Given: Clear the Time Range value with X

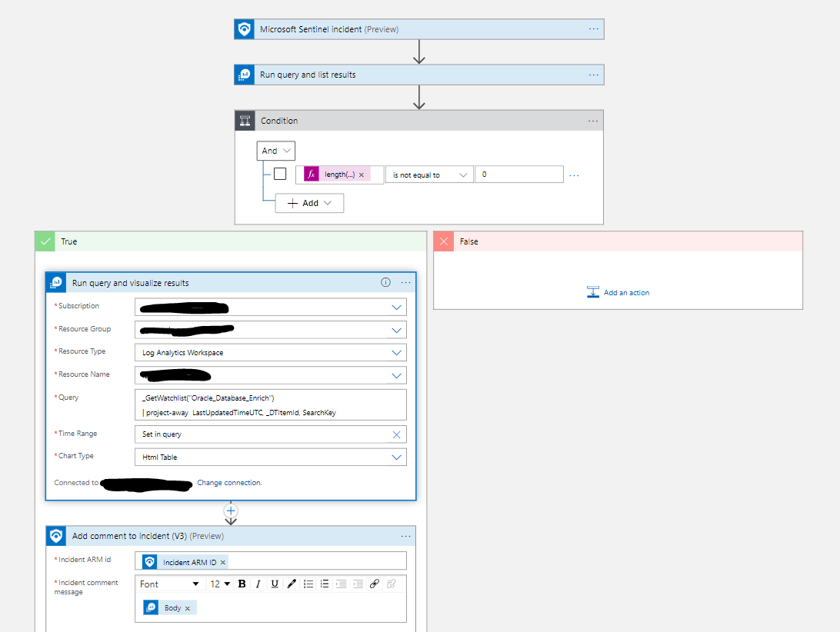Looking at the screenshot, I should [396, 434].
